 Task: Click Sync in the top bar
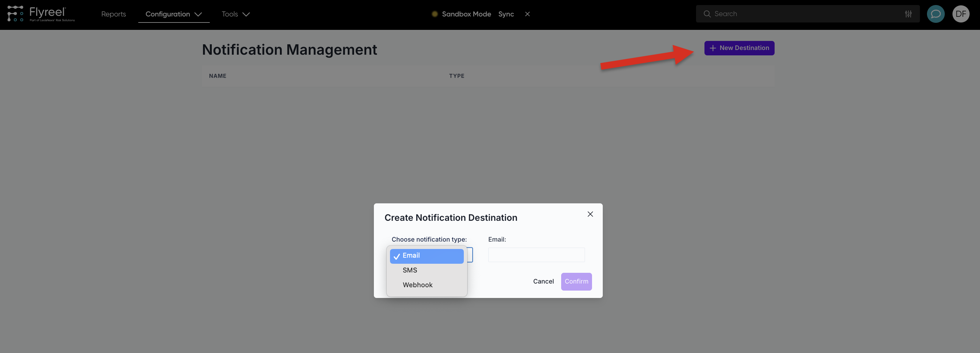click(506, 14)
